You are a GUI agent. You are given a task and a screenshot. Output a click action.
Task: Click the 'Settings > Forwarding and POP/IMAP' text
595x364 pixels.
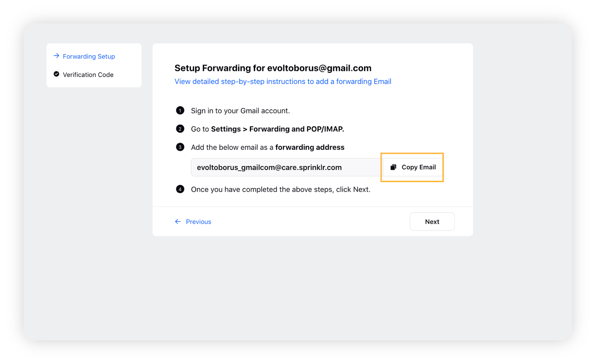pyautogui.click(x=277, y=129)
